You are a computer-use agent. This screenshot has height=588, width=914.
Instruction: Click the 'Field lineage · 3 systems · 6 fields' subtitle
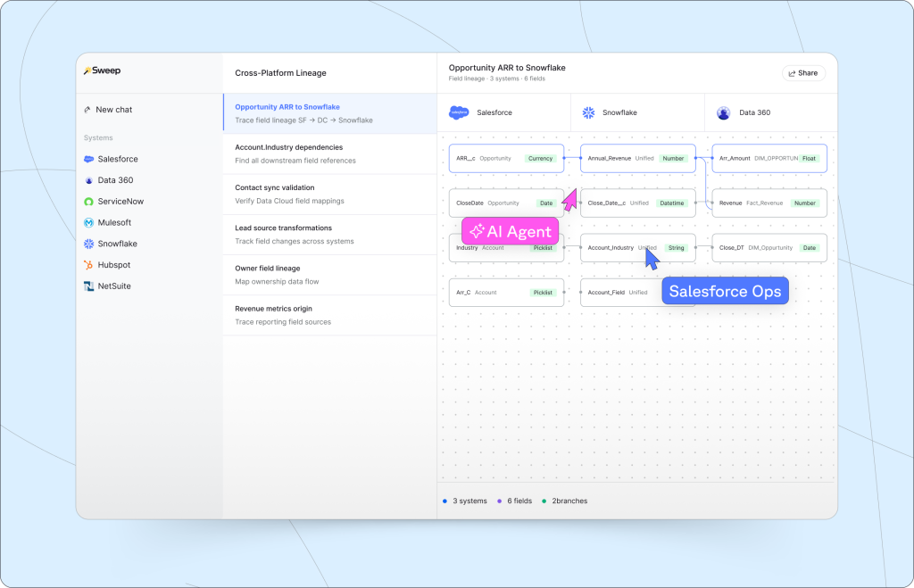click(x=496, y=79)
